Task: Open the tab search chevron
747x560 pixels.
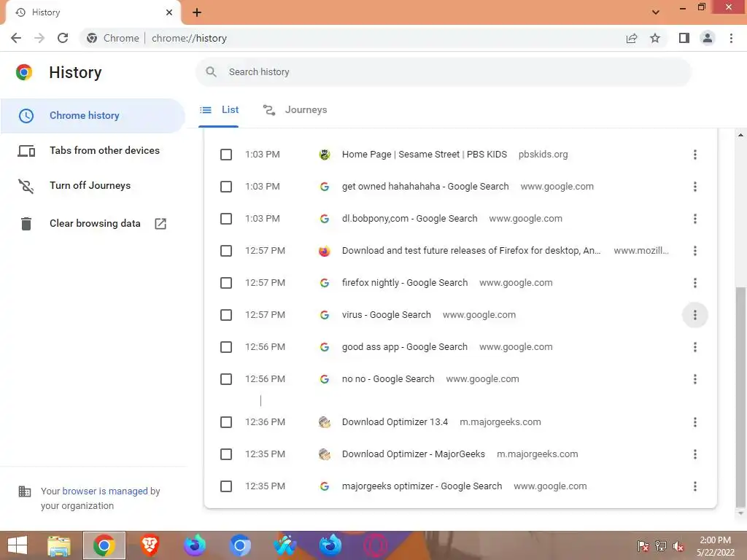Action: coord(656,12)
